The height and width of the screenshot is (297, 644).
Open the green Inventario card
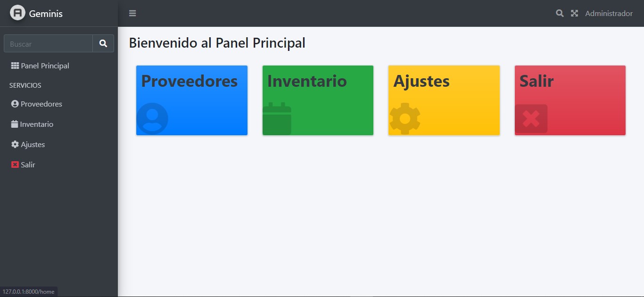click(x=318, y=100)
